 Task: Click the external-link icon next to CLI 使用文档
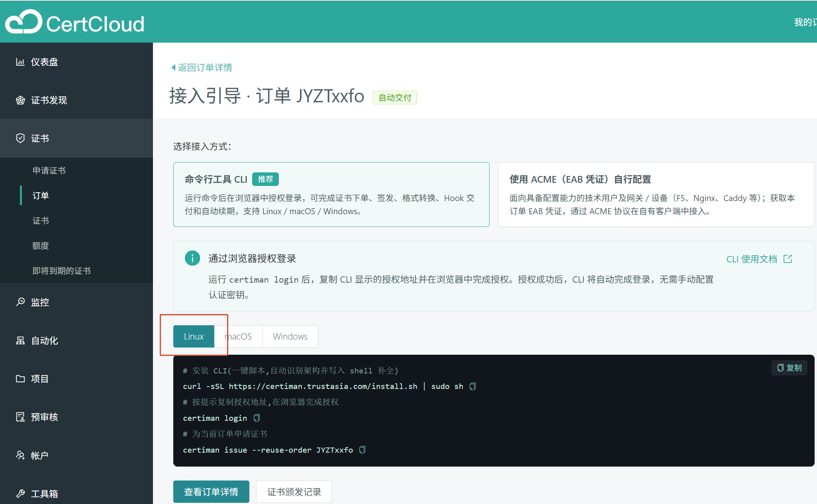tap(788, 259)
